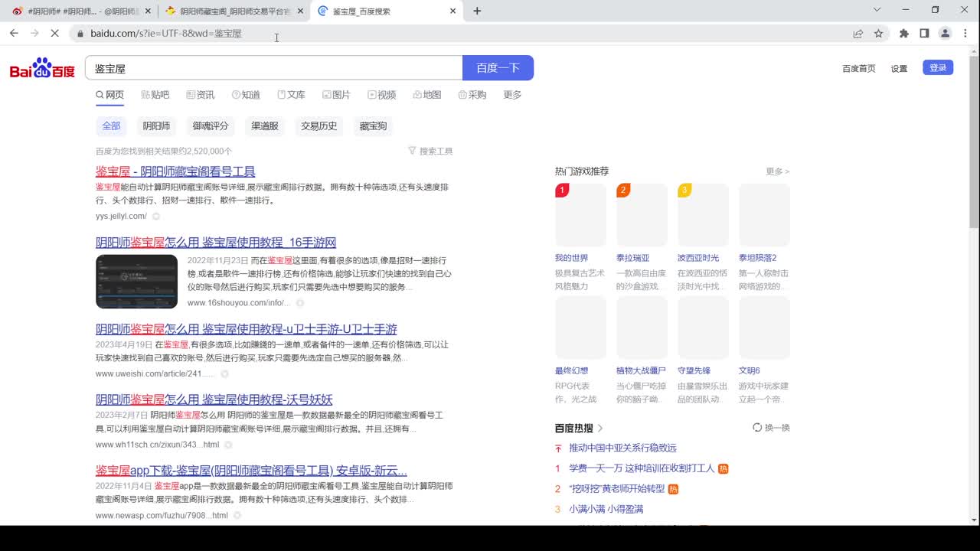Select the 贴吧 search category
Image resolution: width=980 pixels, height=551 pixels.
tap(155, 95)
